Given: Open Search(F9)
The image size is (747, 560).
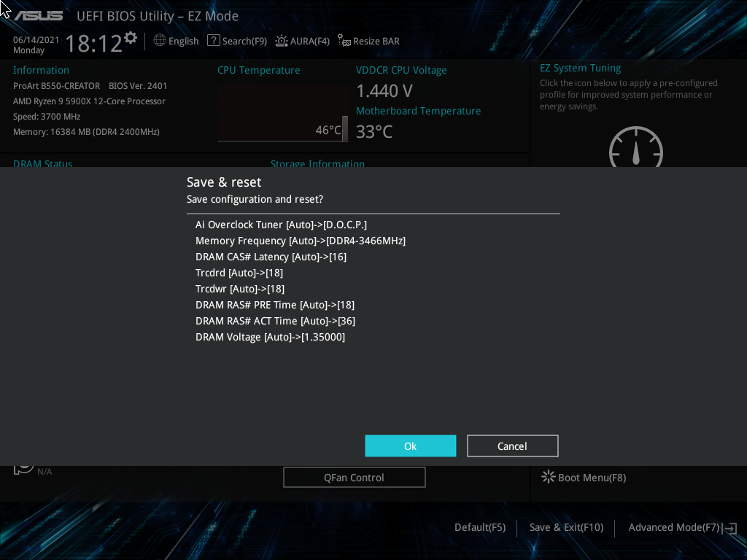Looking at the screenshot, I should (244, 41).
